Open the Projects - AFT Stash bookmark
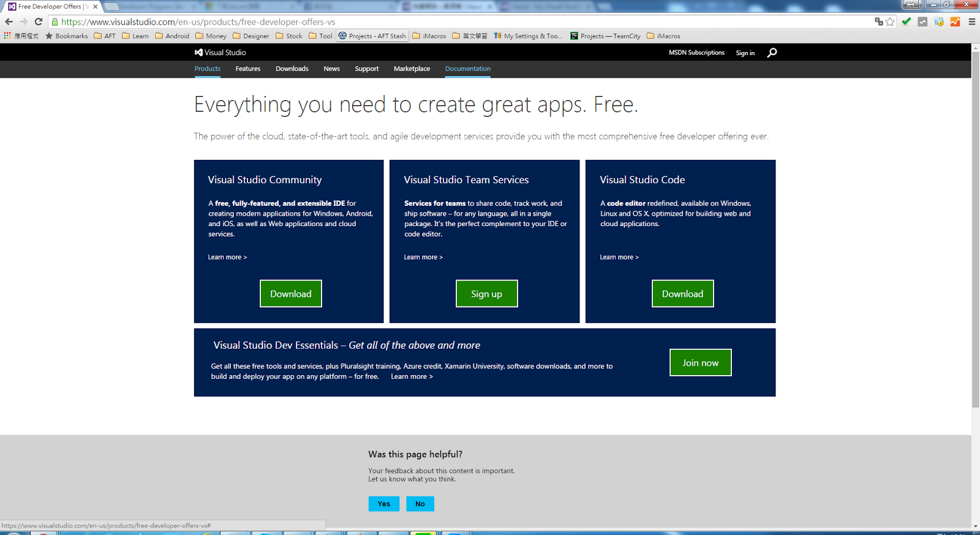The image size is (980, 535). pyautogui.click(x=372, y=36)
